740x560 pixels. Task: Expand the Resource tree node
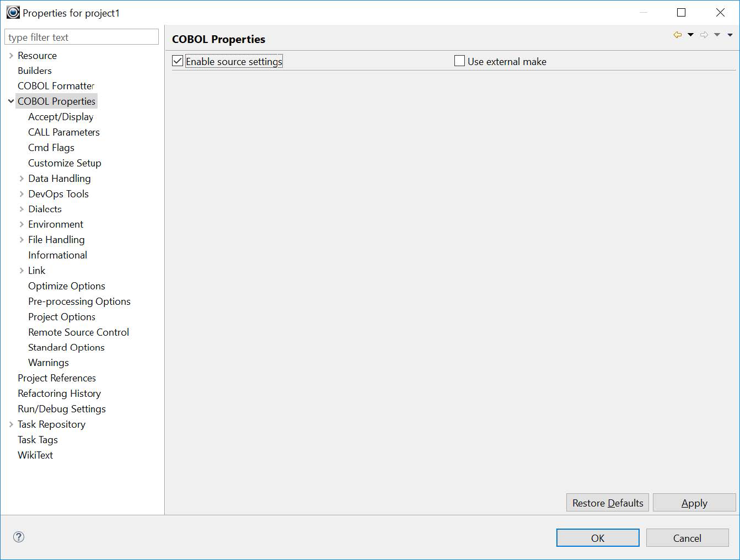coord(11,55)
